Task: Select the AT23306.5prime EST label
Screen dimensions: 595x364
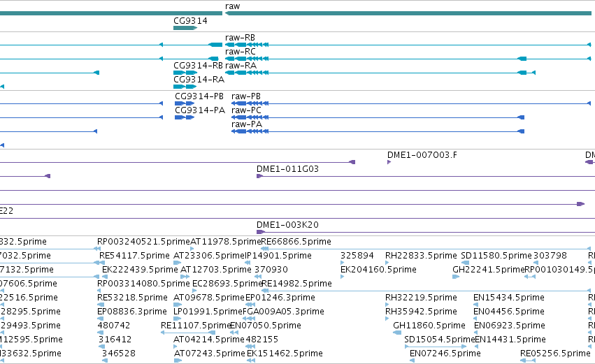Action: pyautogui.click(x=209, y=256)
